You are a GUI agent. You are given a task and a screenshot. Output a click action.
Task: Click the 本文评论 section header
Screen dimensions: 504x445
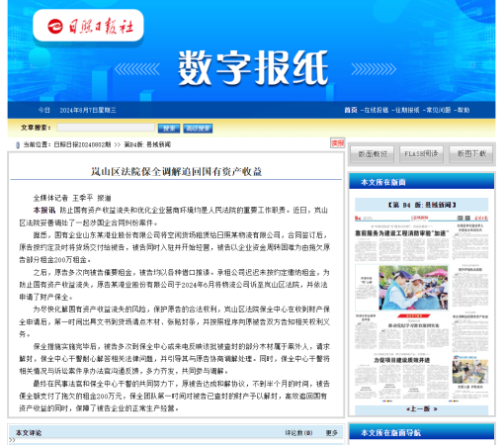(29, 433)
